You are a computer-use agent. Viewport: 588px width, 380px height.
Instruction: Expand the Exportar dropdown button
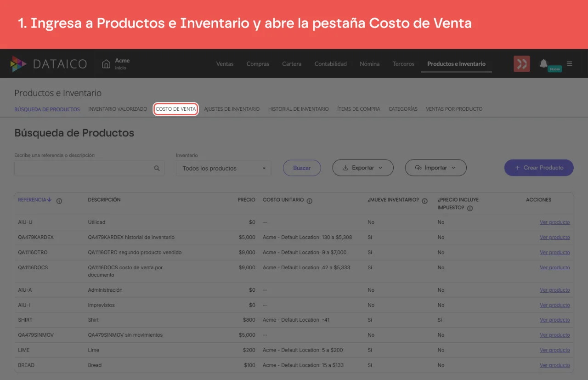[x=363, y=168]
